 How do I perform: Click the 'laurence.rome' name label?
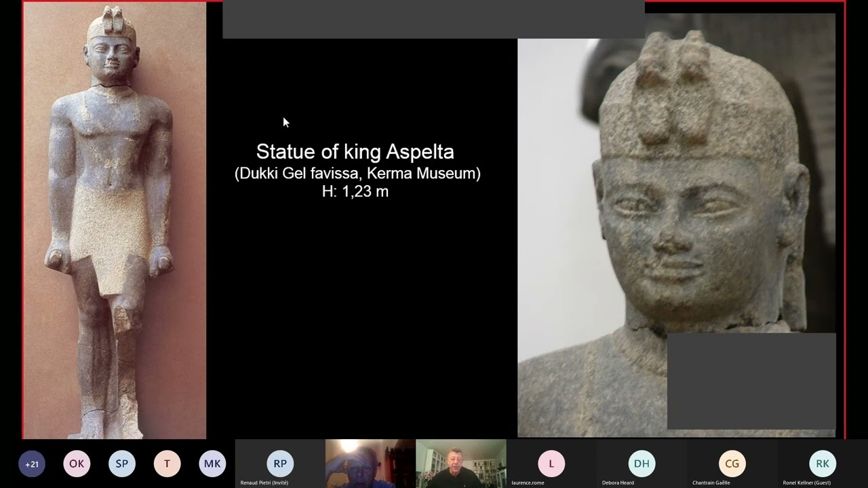click(x=528, y=483)
